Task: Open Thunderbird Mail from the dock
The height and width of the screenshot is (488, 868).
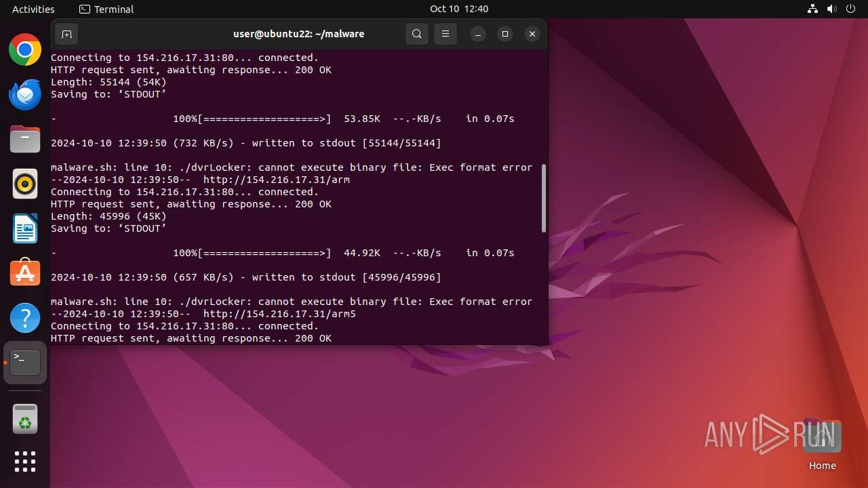Action: 25,94
